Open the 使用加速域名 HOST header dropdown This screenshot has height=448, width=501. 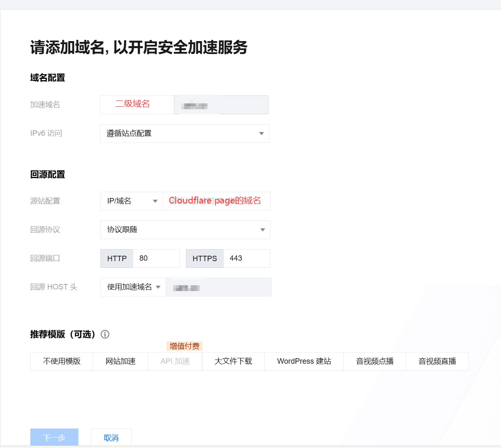point(133,287)
